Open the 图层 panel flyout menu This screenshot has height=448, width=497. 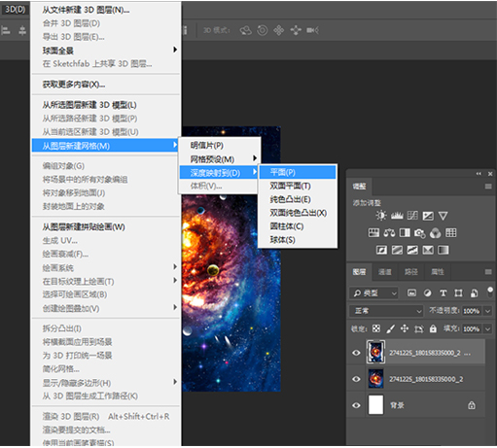pos(488,272)
